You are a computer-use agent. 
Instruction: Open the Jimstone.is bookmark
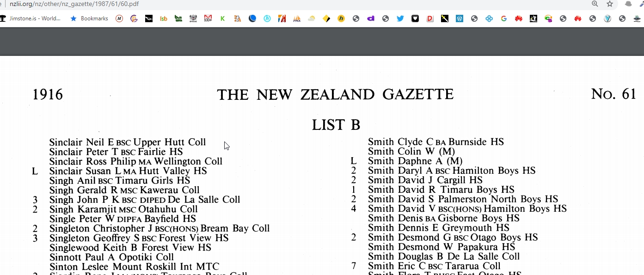[31, 18]
